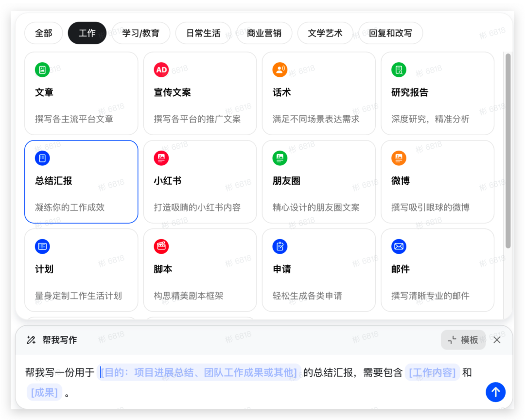Close the 帮我写作 panel
525x420 pixels.
coord(497,340)
